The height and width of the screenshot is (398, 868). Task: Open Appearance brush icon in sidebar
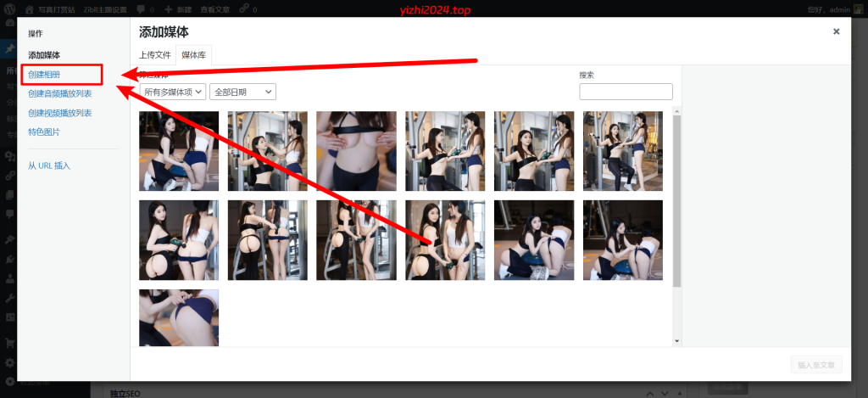[x=9, y=240]
